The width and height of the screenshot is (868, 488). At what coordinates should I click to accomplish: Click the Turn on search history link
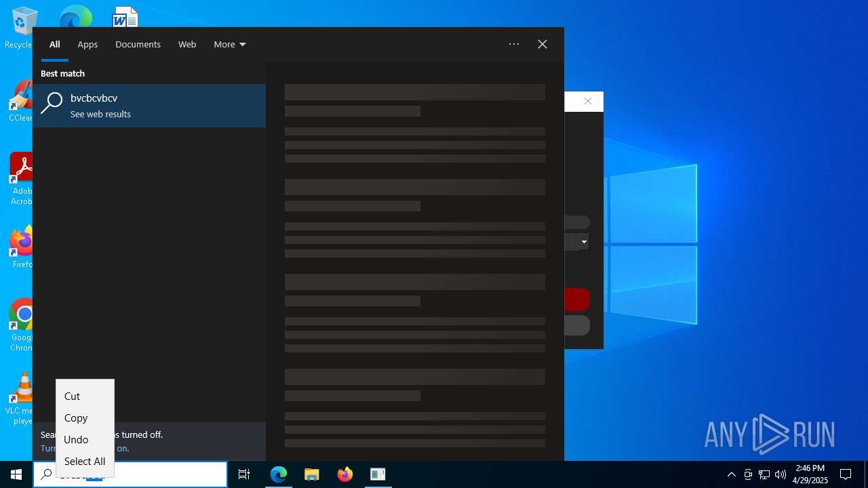85,448
